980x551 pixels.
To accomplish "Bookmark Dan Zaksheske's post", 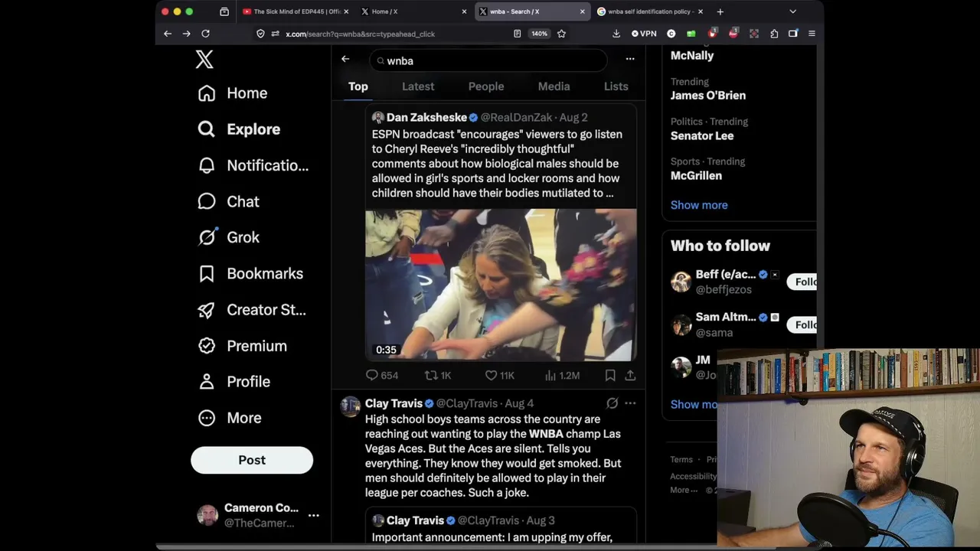I will (610, 375).
